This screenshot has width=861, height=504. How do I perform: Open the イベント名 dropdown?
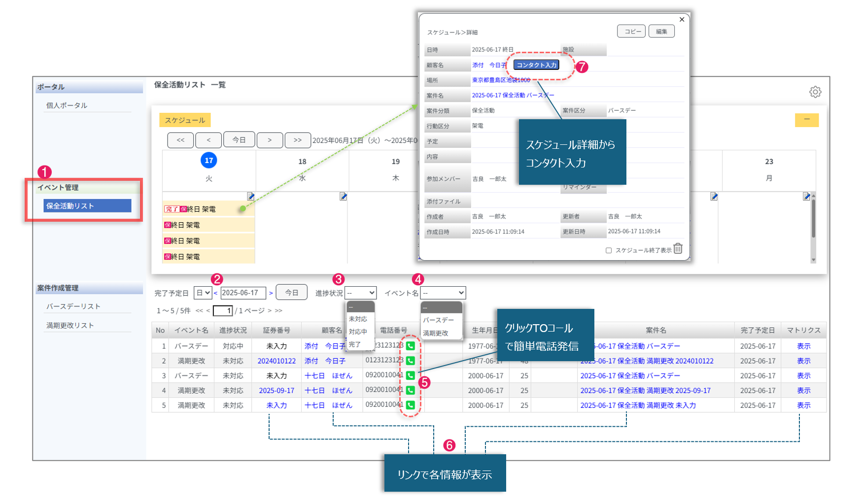(x=443, y=293)
